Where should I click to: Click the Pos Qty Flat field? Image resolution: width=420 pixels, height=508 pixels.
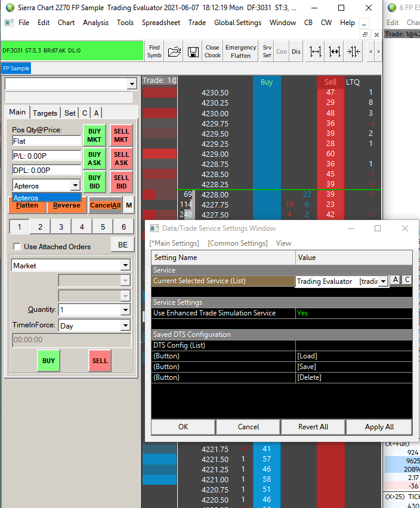(47, 141)
